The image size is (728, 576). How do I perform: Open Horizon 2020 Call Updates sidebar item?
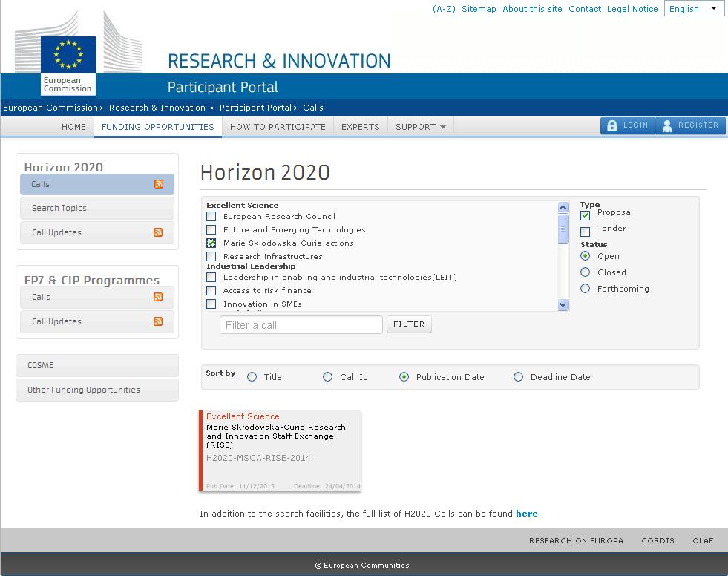[97, 232]
